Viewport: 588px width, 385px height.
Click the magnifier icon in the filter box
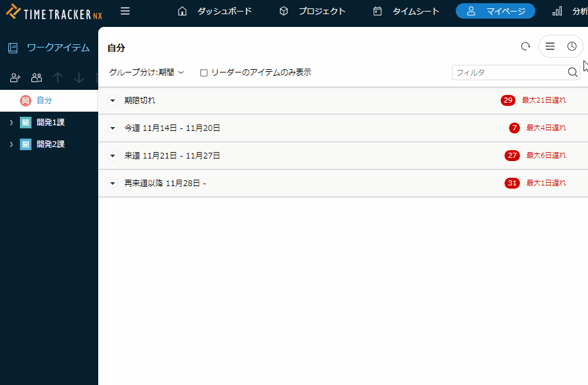click(573, 73)
